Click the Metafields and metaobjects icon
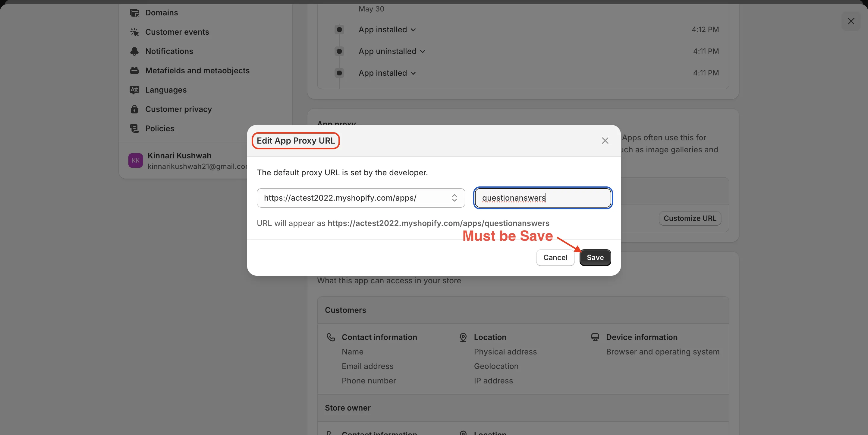The height and width of the screenshot is (435, 868). pos(134,71)
